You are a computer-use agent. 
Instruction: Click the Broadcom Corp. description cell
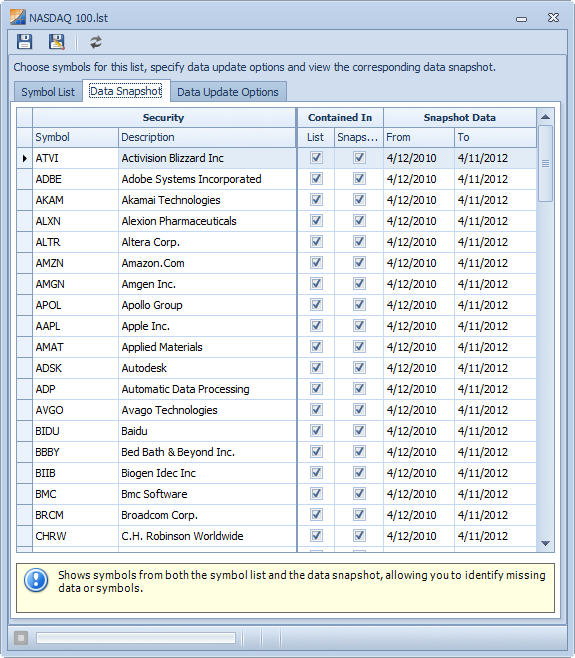pyautogui.click(x=207, y=515)
